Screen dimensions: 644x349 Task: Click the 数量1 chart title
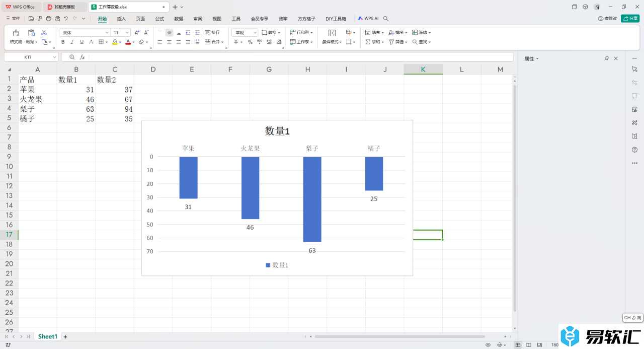coord(277,131)
